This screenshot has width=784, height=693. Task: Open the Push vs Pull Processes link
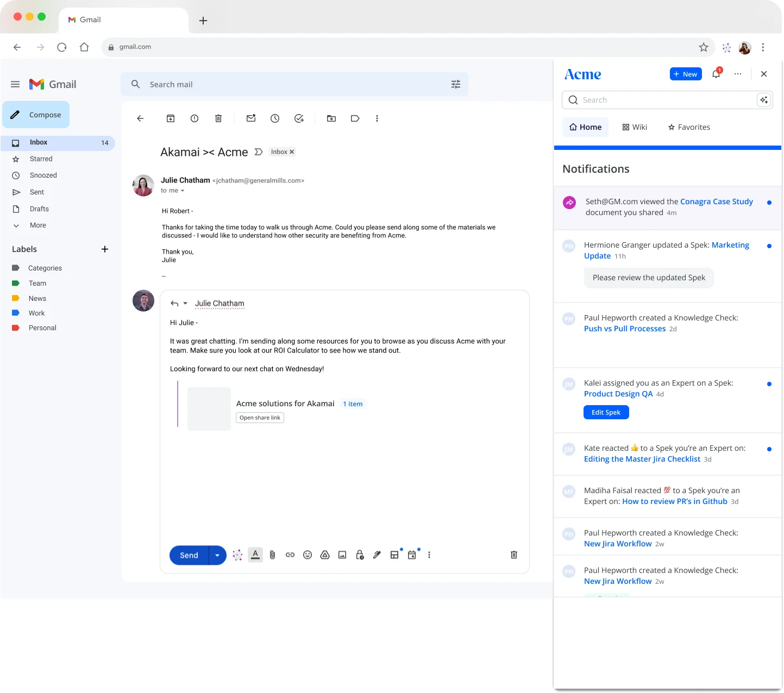click(625, 329)
